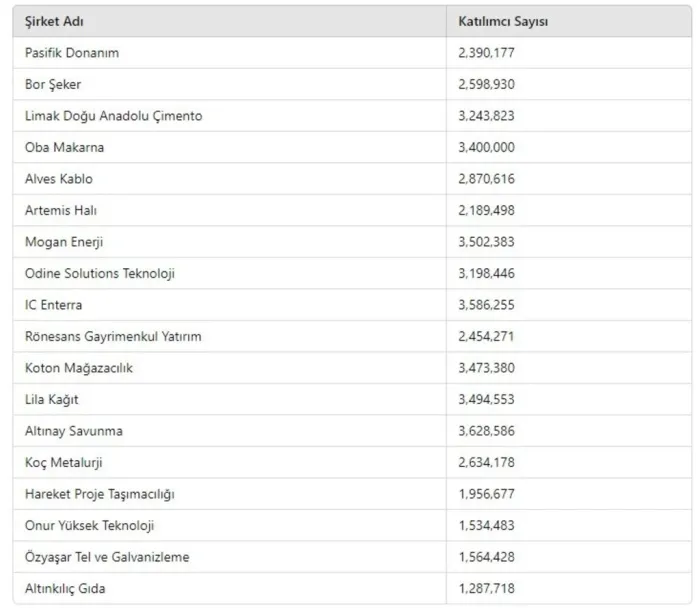
Task: Click the value 3,502,383
Action: tap(486, 242)
